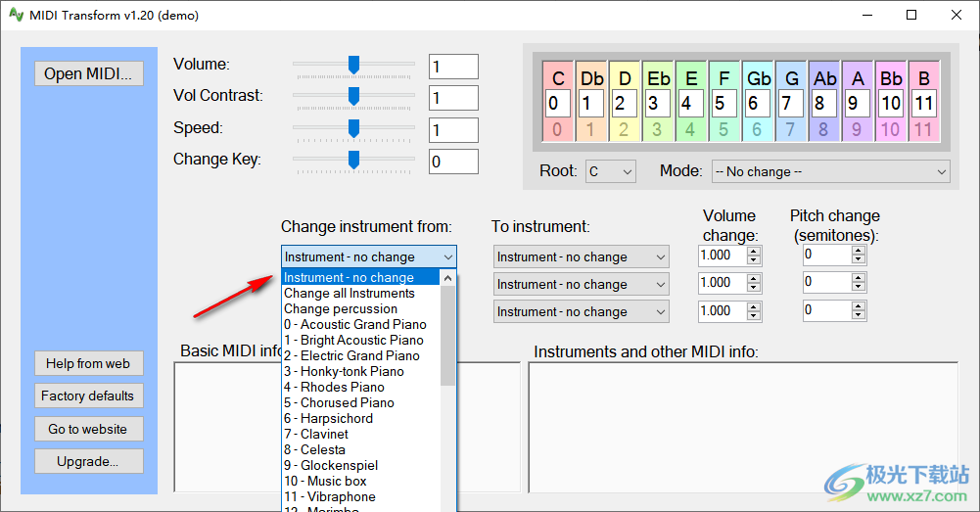Choose 8 - Celesta
Screen dimensions: 980x512
361,449
